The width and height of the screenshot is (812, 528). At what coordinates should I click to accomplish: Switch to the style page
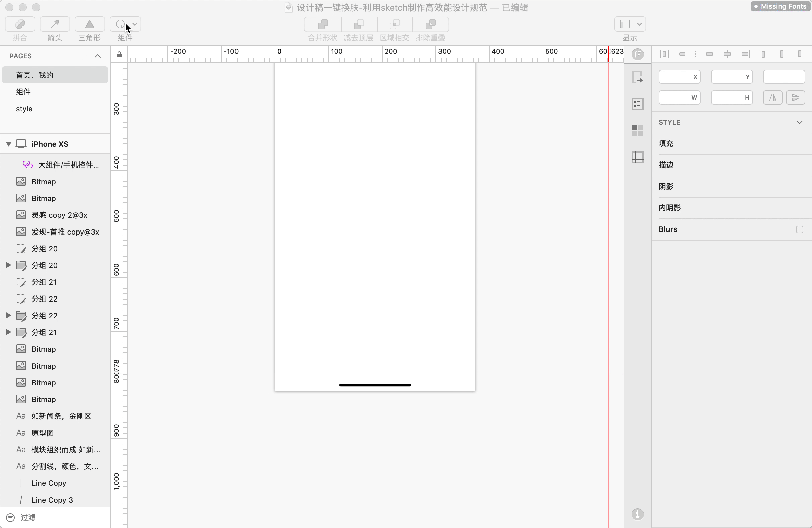(x=24, y=109)
